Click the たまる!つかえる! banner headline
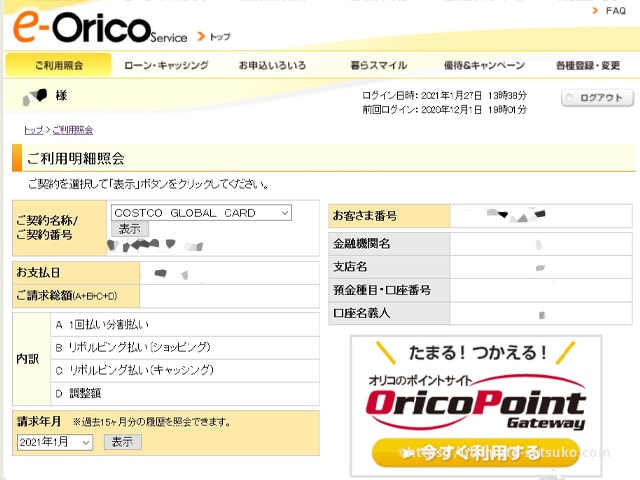The width and height of the screenshot is (640, 480). 478,353
